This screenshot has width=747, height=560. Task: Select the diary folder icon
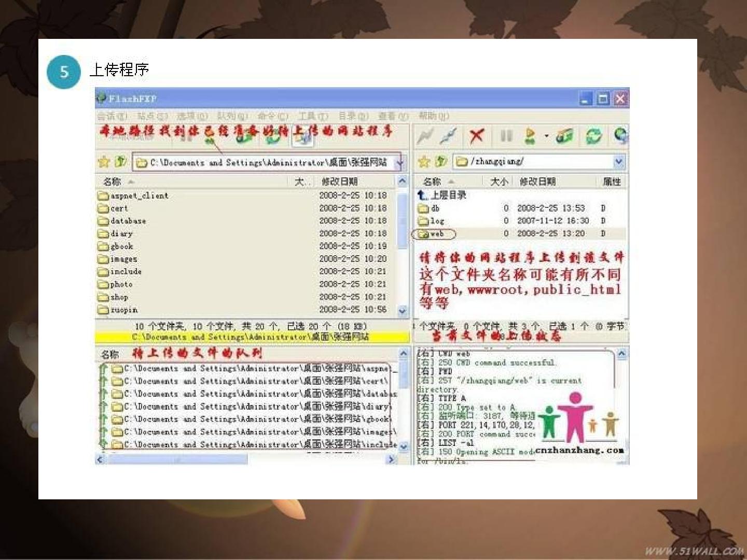[x=103, y=234]
